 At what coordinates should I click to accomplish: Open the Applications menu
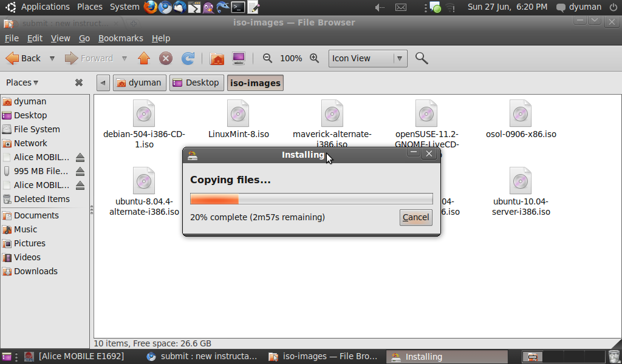click(45, 7)
